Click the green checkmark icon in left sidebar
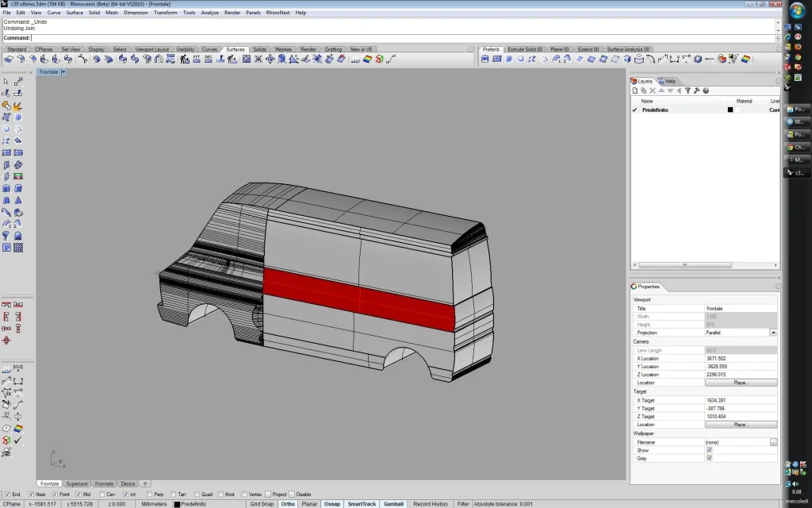This screenshot has width=812, height=508. [x=18, y=440]
